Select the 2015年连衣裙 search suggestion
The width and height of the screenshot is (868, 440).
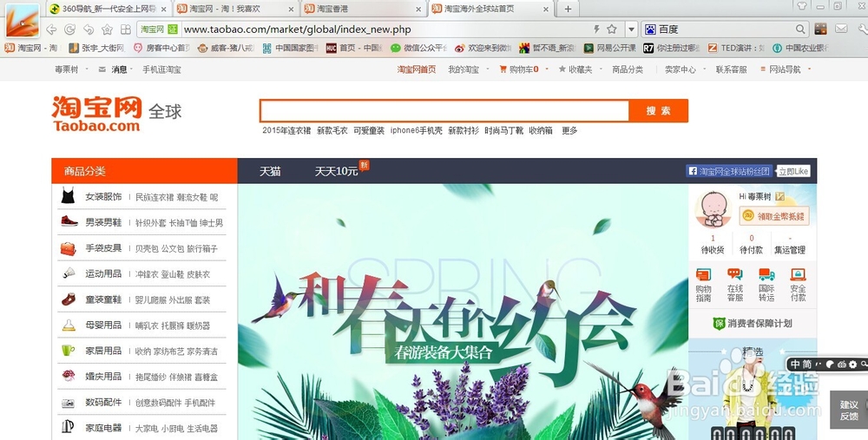(286, 131)
